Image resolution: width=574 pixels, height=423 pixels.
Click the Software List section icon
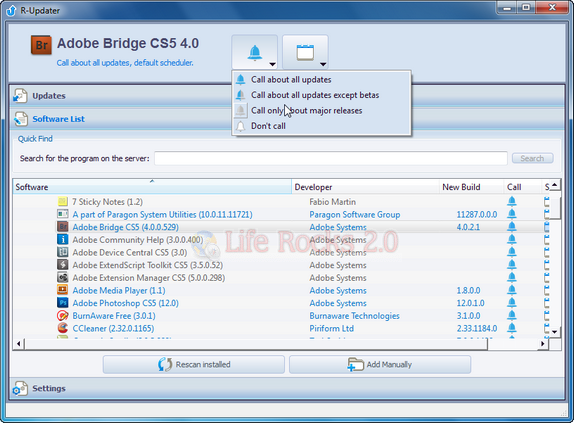20,119
